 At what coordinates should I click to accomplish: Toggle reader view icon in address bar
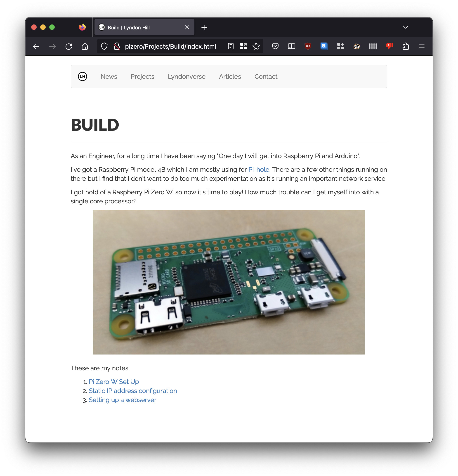pyautogui.click(x=231, y=46)
